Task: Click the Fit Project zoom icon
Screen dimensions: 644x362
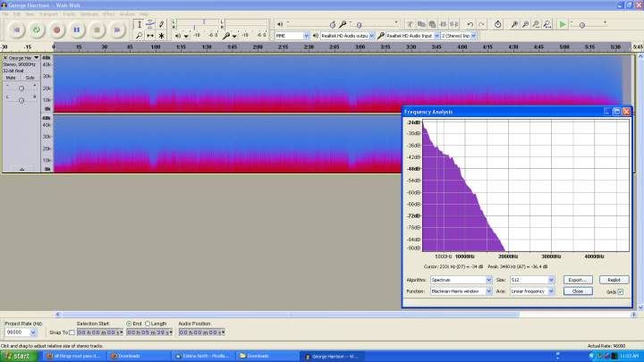Action: point(547,25)
